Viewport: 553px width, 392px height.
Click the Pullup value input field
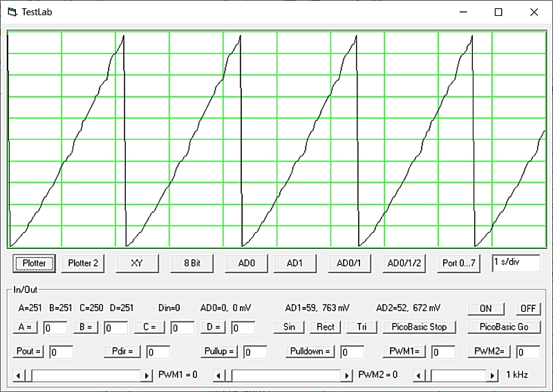tap(255, 352)
